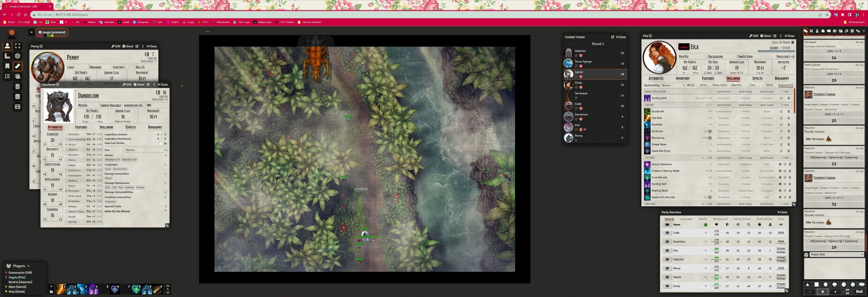Reload the page with the browser refresh button
The image size is (868, 297).
pyautogui.click(x=19, y=15)
